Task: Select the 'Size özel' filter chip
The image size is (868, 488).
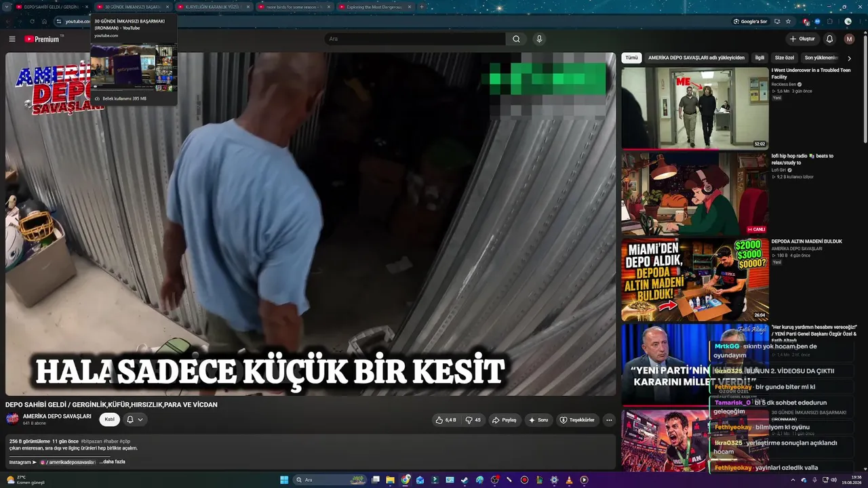Action: (x=785, y=58)
